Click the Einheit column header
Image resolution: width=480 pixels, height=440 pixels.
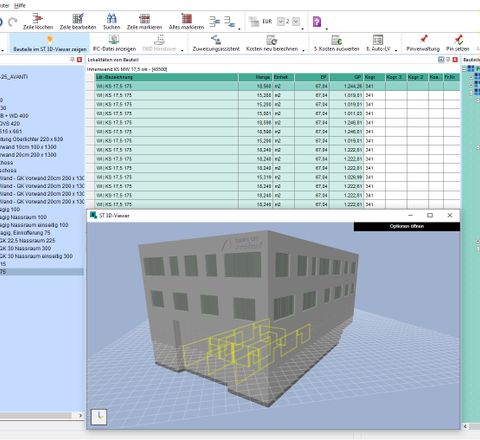[x=284, y=77]
